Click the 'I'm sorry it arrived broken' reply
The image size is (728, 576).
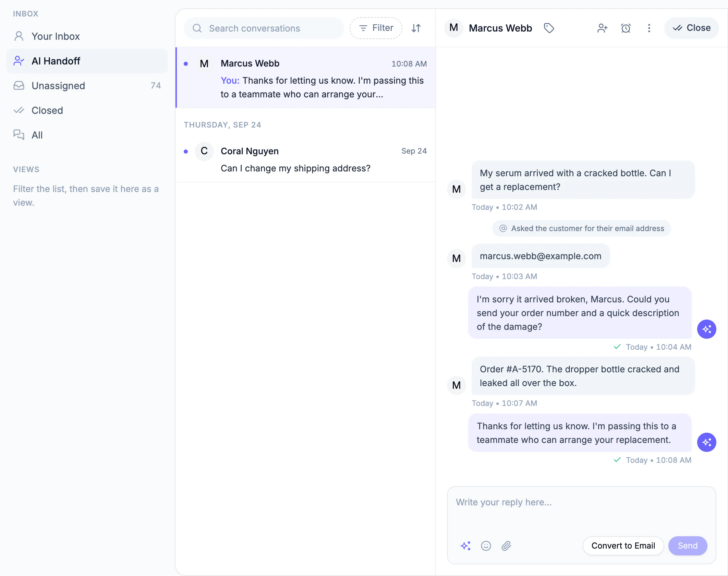pos(580,313)
